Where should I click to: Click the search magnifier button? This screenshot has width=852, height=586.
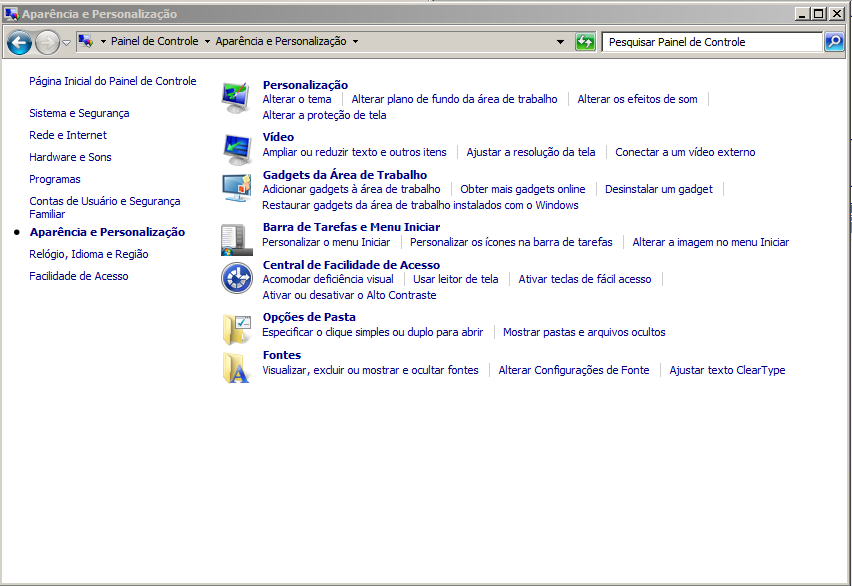(834, 42)
